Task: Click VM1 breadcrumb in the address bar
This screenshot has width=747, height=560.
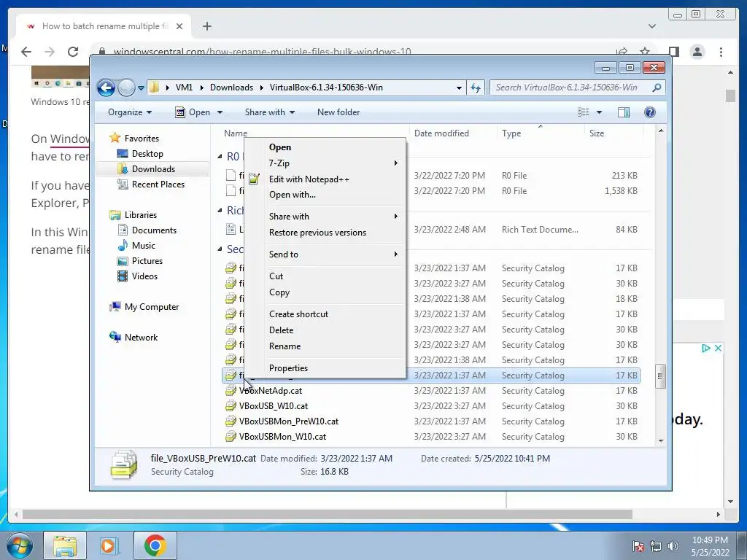Action: point(184,87)
